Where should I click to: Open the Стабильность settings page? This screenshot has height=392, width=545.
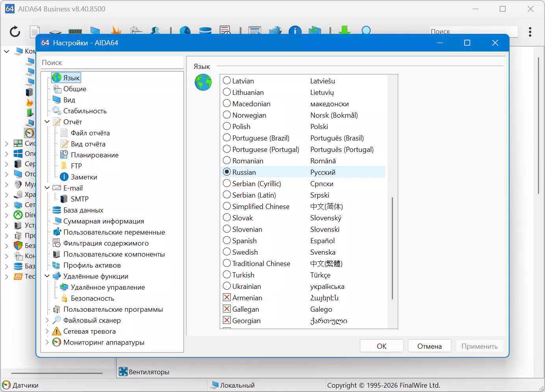(x=80, y=111)
